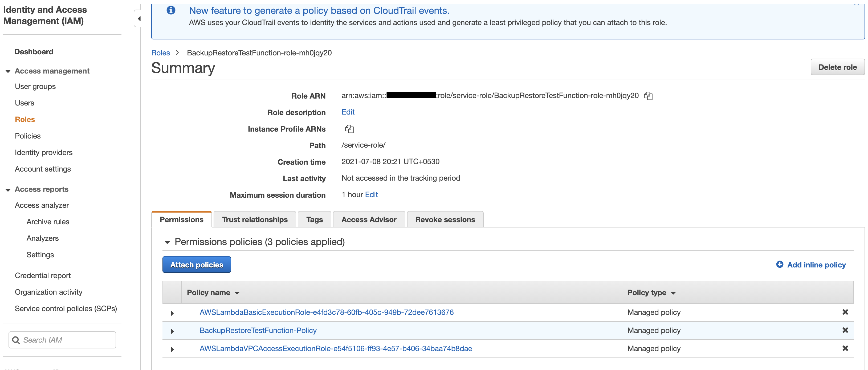Open Service control policies (SCPs)
The image size is (868, 370).
click(66, 308)
